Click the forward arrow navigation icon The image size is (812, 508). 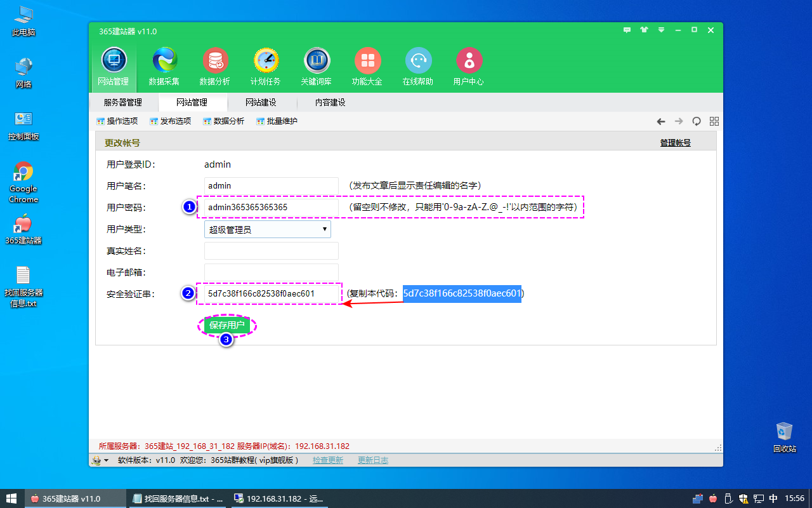(x=679, y=121)
